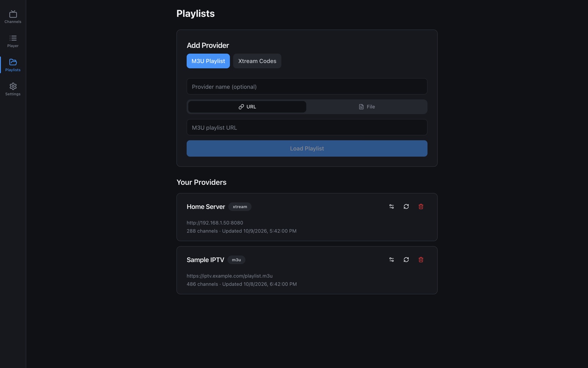Choose File as playlist source

(x=367, y=107)
